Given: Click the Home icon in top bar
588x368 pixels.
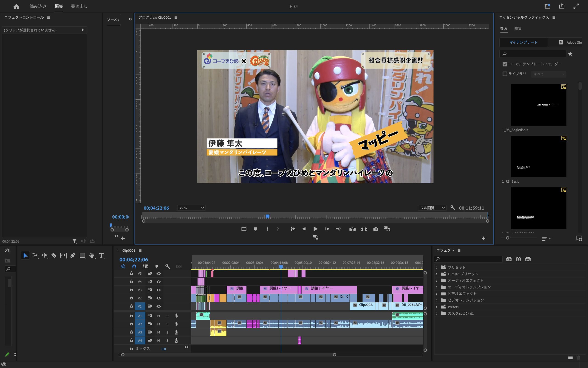Looking at the screenshot, I should coord(16,6).
